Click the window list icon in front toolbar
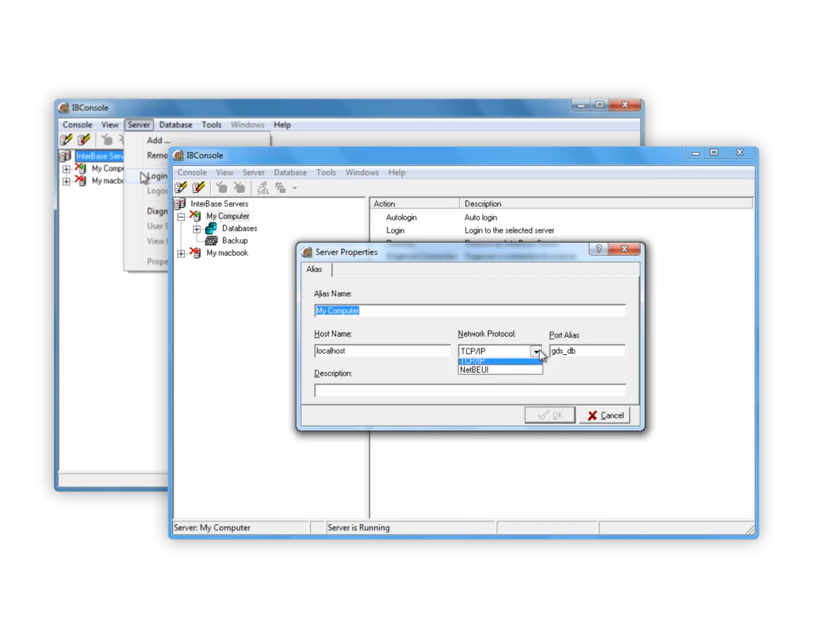Image resolution: width=814 pixels, height=644 pixels. [x=280, y=188]
